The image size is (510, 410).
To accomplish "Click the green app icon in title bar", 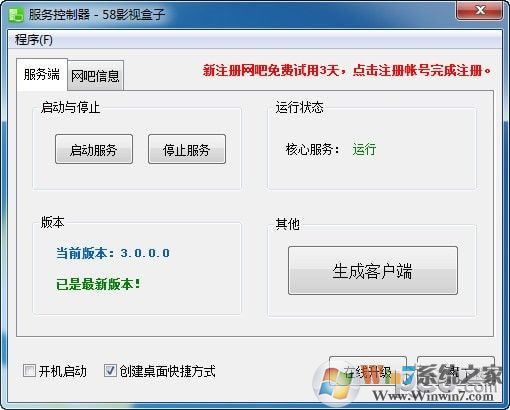I will (x=16, y=15).
